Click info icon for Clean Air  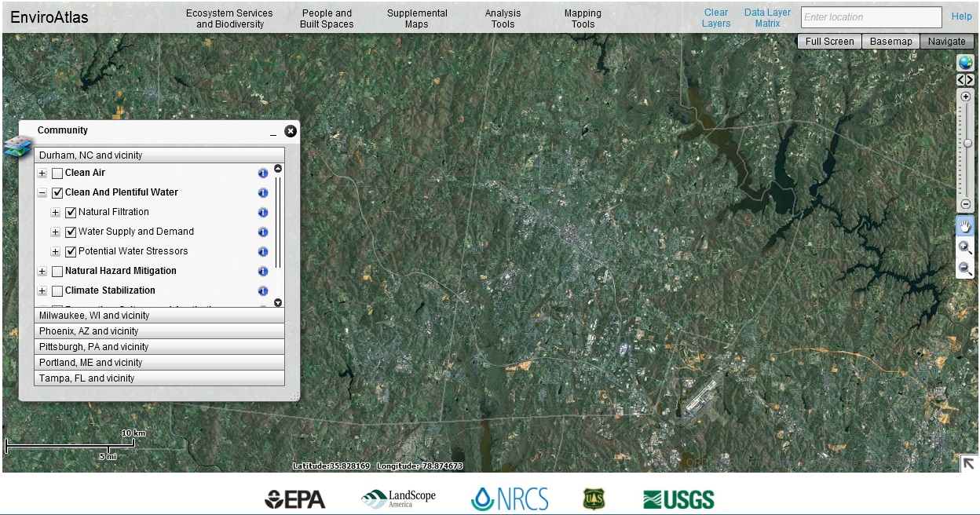click(x=263, y=173)
